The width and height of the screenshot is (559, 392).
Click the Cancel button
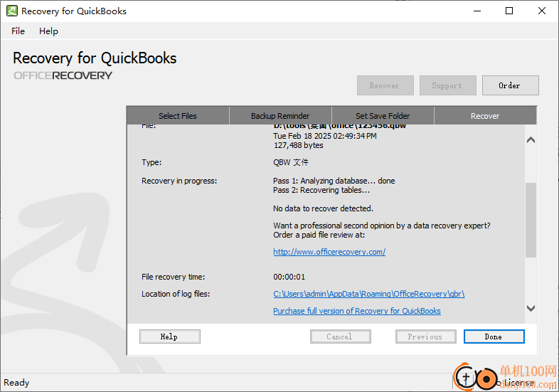point(341,337)
